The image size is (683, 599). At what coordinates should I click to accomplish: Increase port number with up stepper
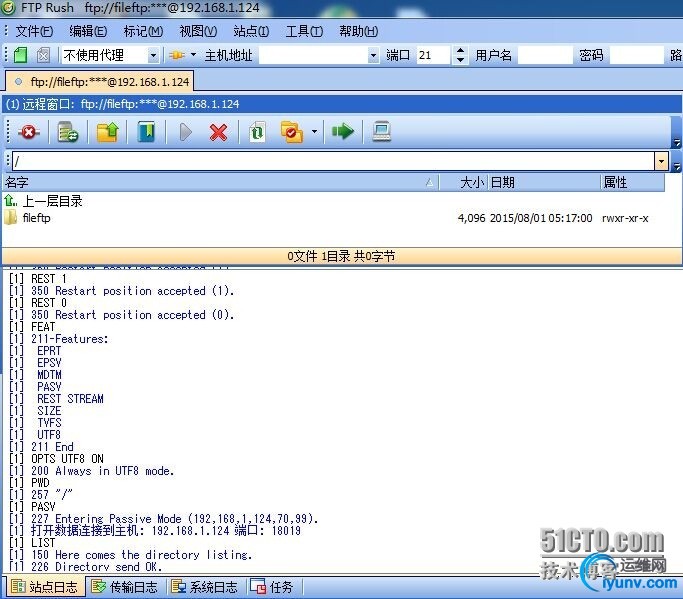click(460, 51)
